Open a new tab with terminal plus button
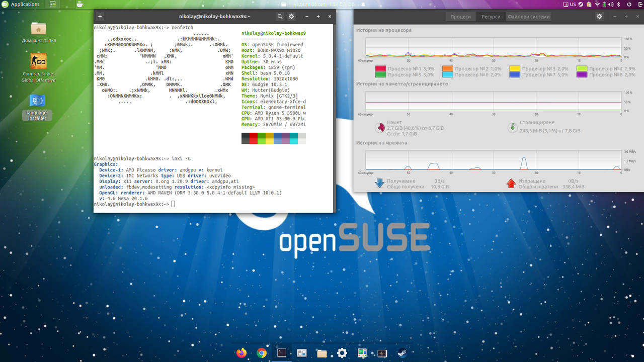 pyautogui.click(x=100, y=17)
